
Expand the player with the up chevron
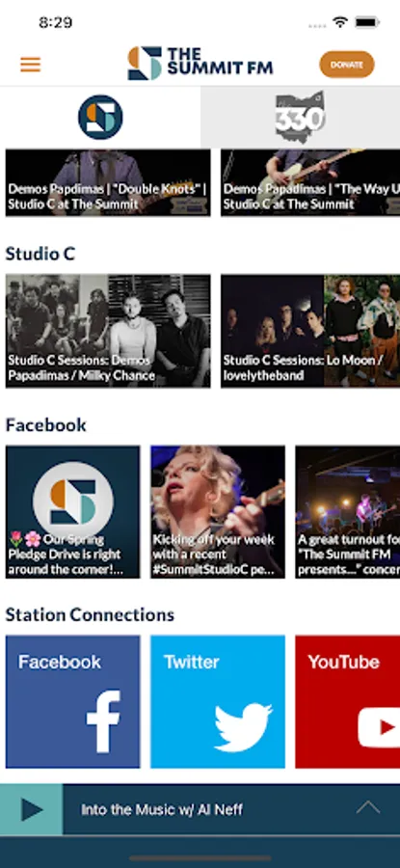(368, 808)
